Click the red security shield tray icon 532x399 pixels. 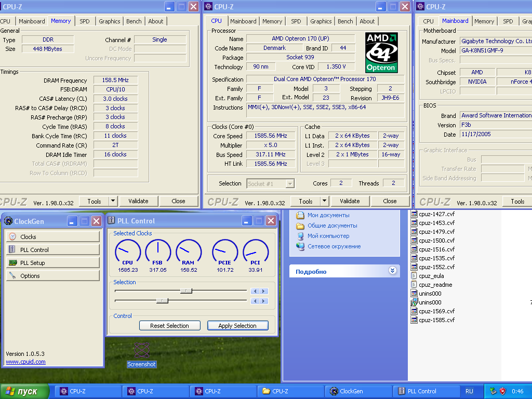click(502, 391)
